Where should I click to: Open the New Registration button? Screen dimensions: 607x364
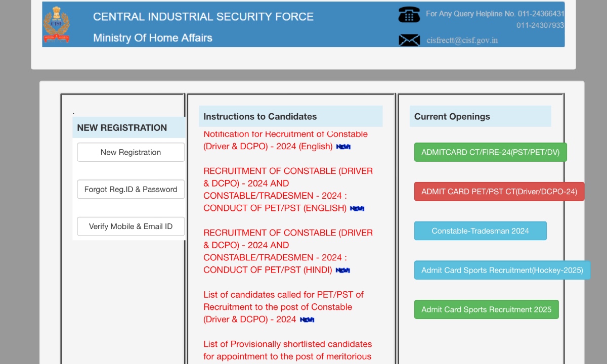pyautogui.click(x=131, y=152)
